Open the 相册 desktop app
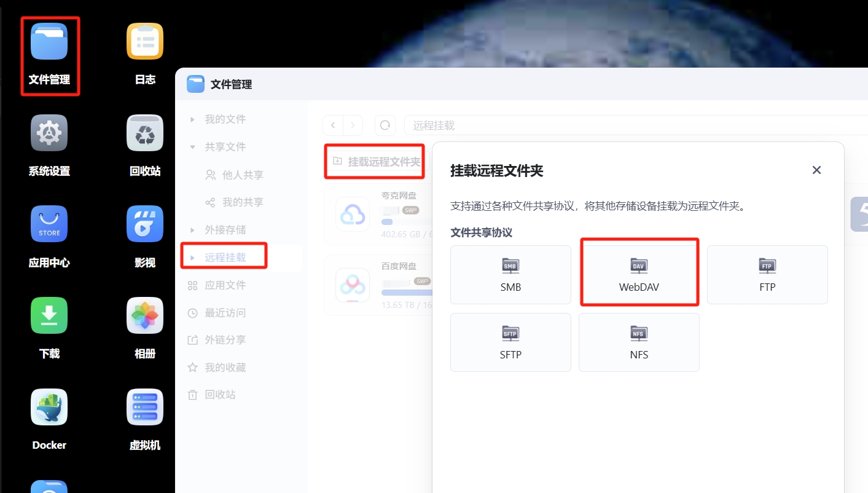 (x=145, y=315)
